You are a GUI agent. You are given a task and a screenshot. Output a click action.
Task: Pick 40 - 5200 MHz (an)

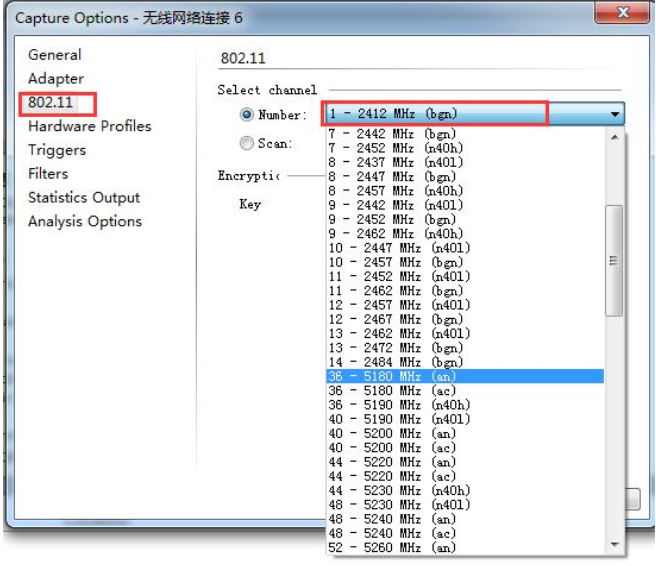(x=465, y=433)
